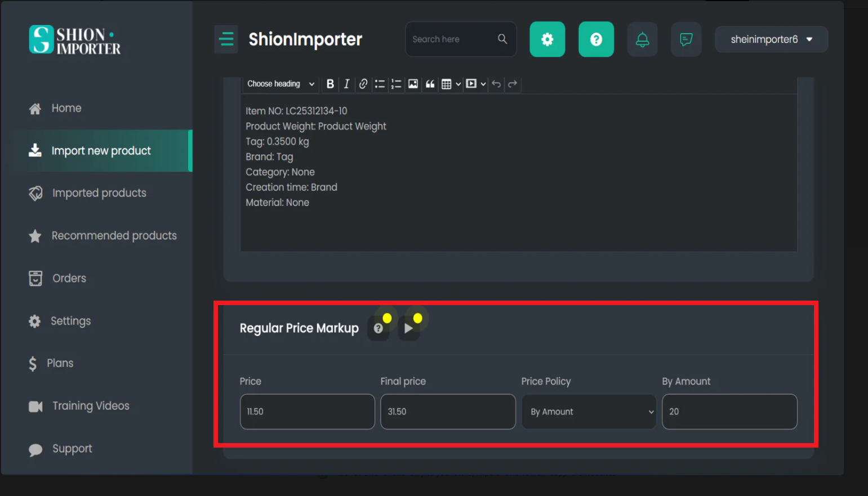
Task: Expand the media options arrow
Action: [483, 84]
